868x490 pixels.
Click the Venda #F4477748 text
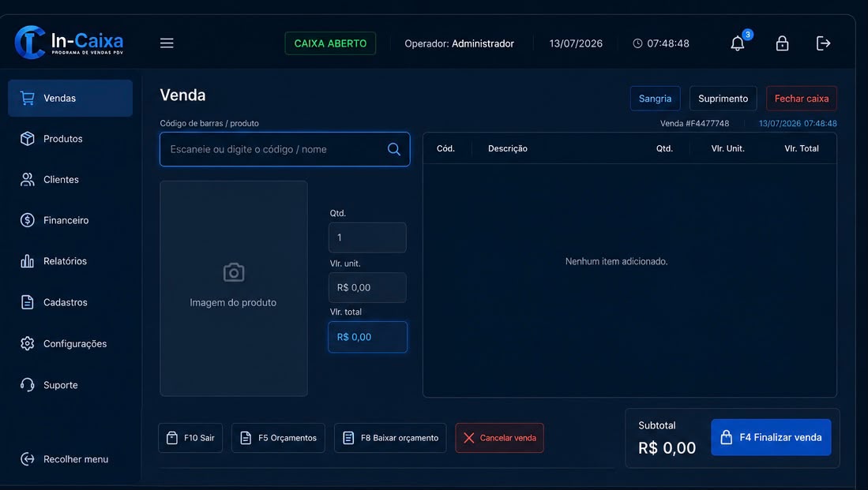click(x=695, y=123)
